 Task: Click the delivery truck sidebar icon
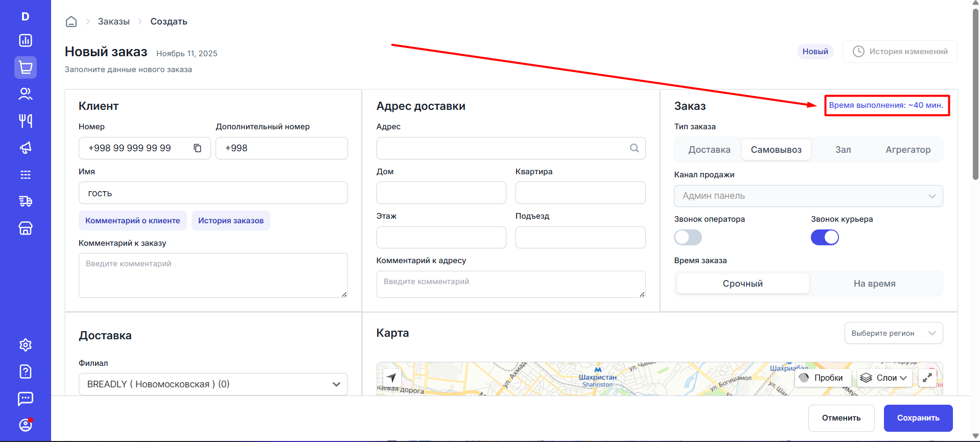click(x=26, y=201)
